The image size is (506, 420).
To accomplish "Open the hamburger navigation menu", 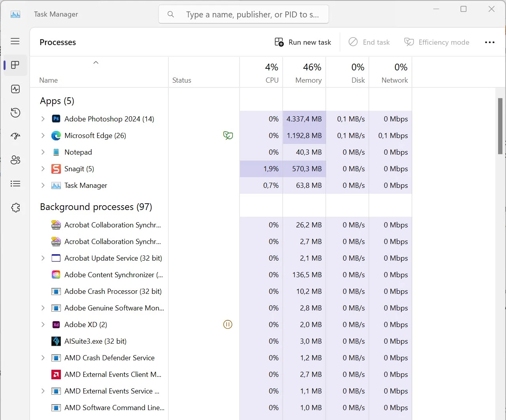I will click(x=15, y=41).
